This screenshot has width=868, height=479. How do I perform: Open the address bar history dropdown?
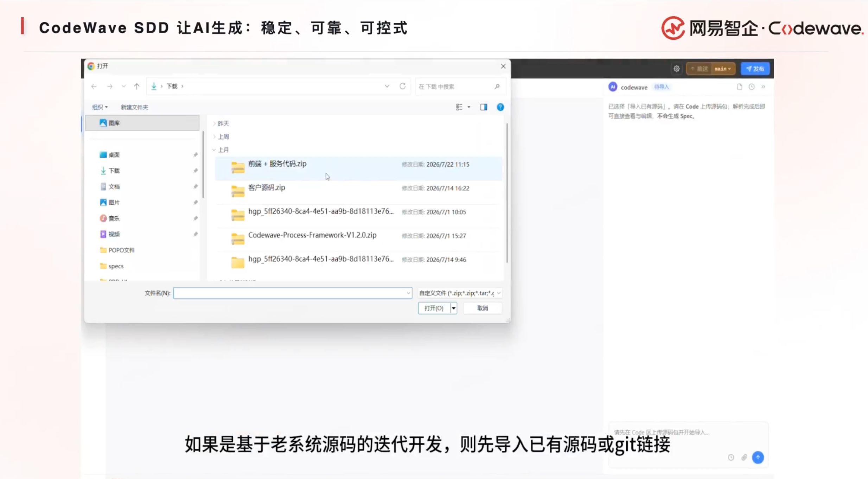tap(387, 86)
